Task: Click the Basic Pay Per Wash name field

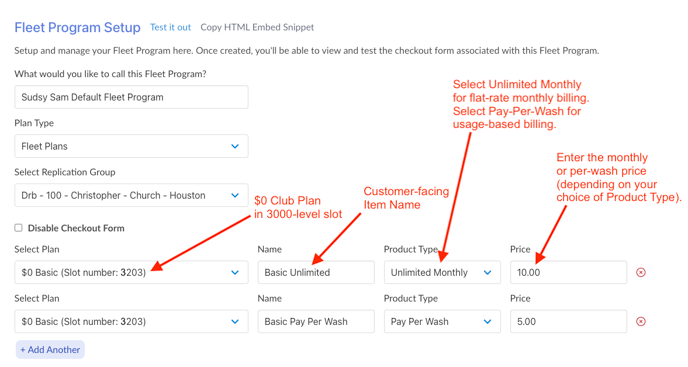Action: [316, 322]
